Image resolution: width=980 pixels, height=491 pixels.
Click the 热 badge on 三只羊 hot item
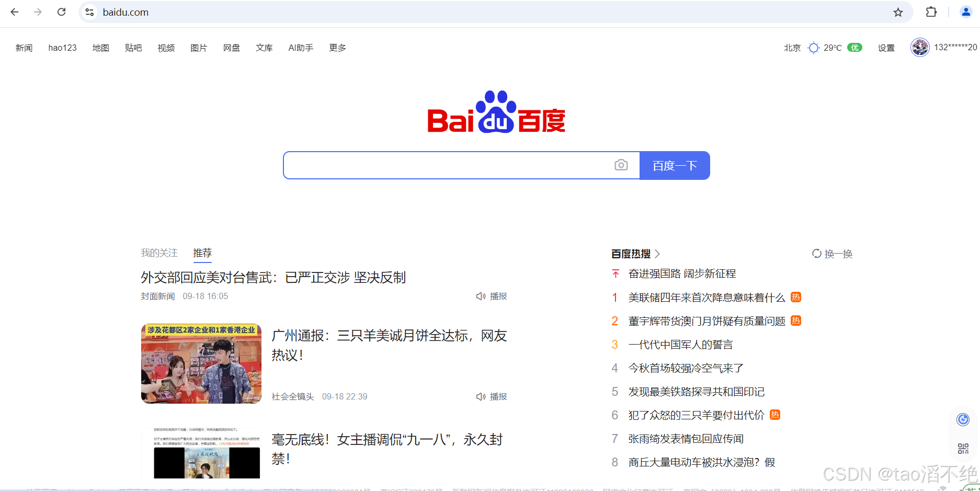click(775, 415)
